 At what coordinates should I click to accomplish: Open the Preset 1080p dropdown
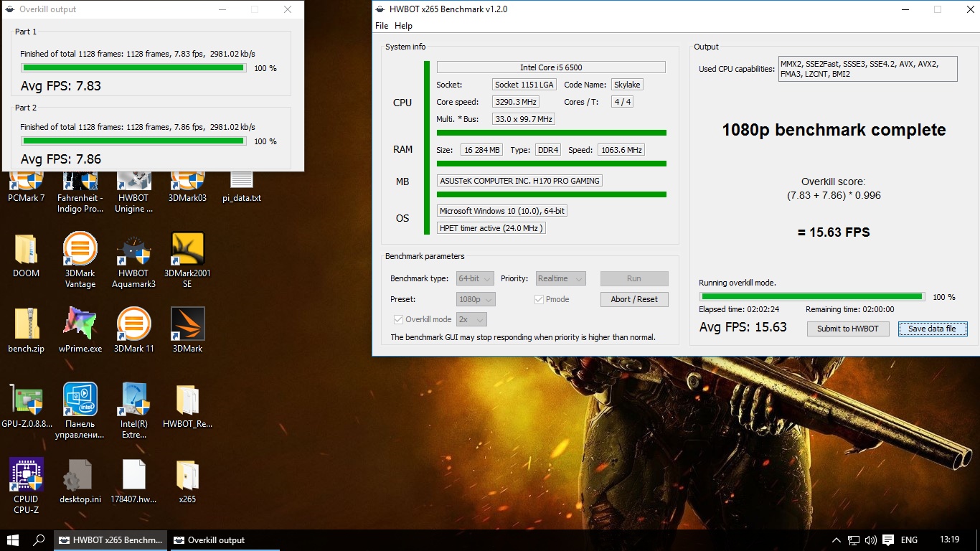[476, 299]
